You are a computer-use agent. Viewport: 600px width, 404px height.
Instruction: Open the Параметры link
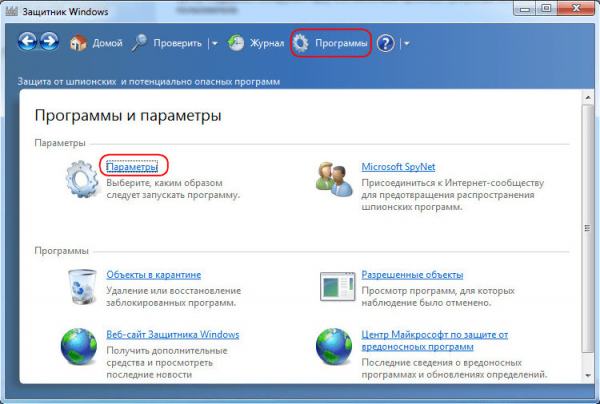click(132, 165)
